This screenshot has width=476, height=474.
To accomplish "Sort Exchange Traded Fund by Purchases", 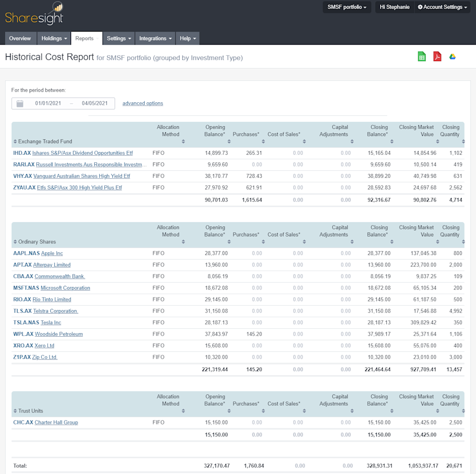I will click(x=263, y=141).
